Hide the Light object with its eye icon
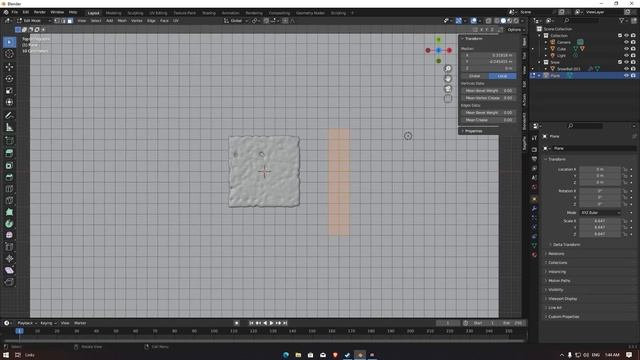 pos(626,55)
